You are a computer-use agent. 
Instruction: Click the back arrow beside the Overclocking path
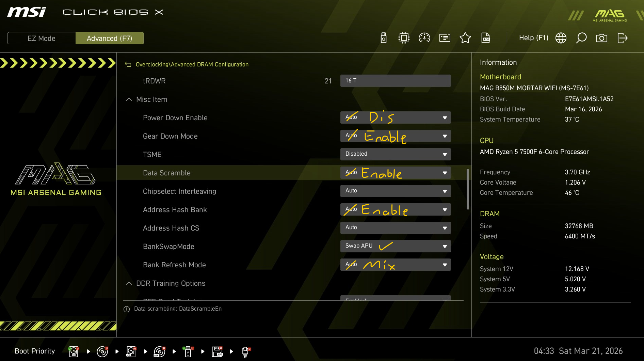(x=128, y=64)
